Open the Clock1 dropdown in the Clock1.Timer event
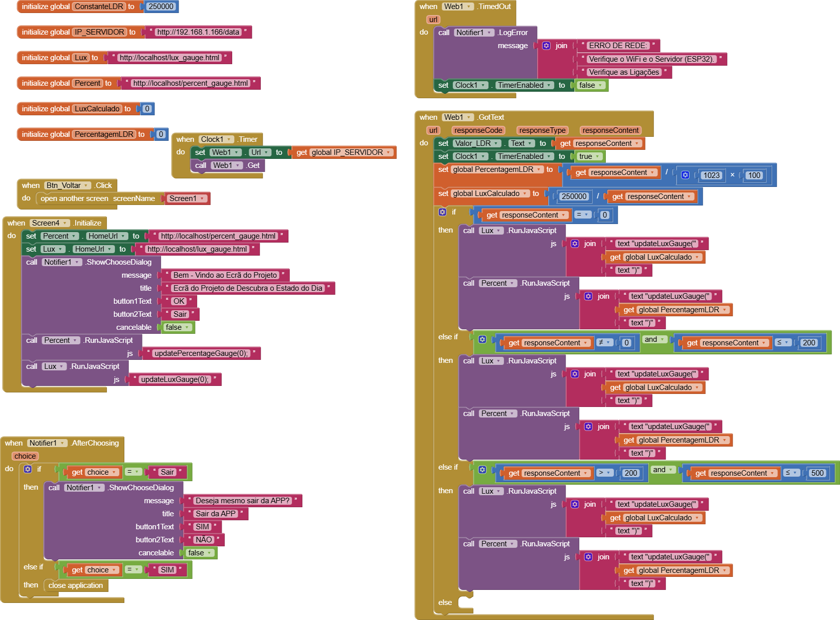The height and width of the screenshot is (620, 840). coord(217,139)
